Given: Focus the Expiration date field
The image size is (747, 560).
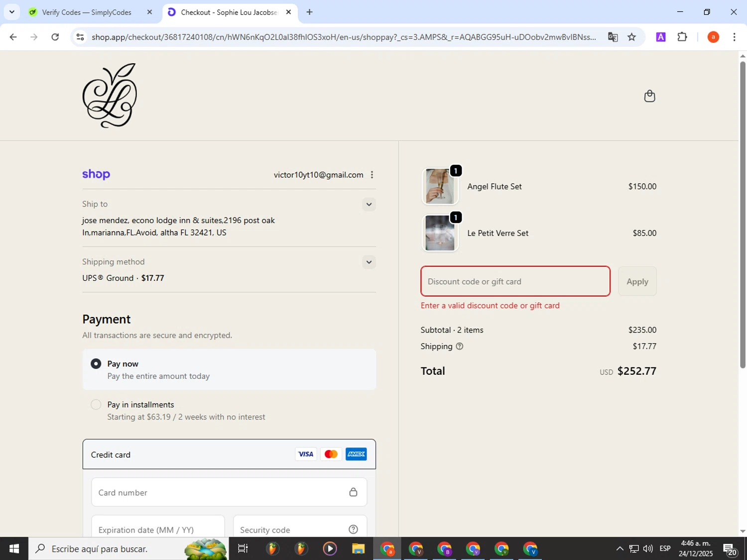Looking at the screenshot, I should click(x=158, y=528).
